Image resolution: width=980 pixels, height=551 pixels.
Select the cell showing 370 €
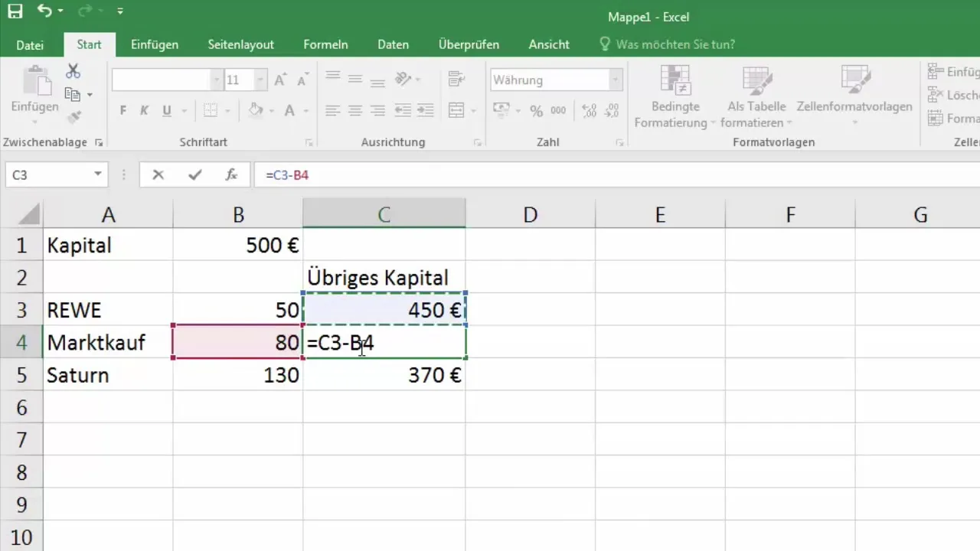[384, 375]
